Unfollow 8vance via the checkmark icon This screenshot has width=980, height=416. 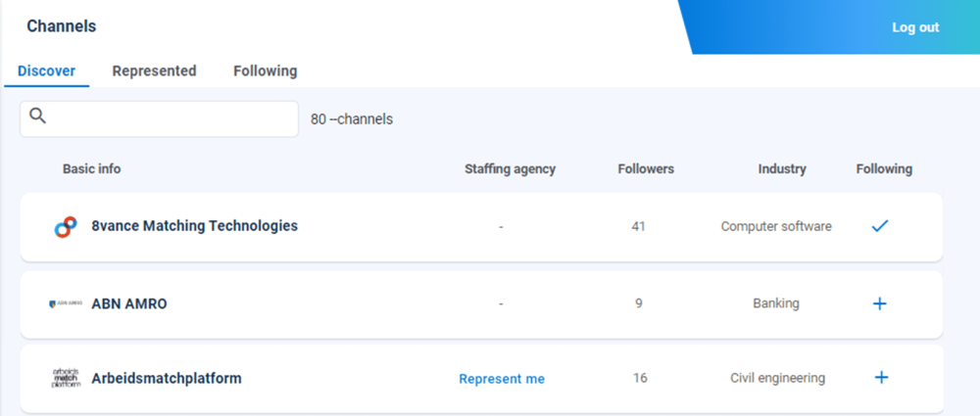pos(880,226)
